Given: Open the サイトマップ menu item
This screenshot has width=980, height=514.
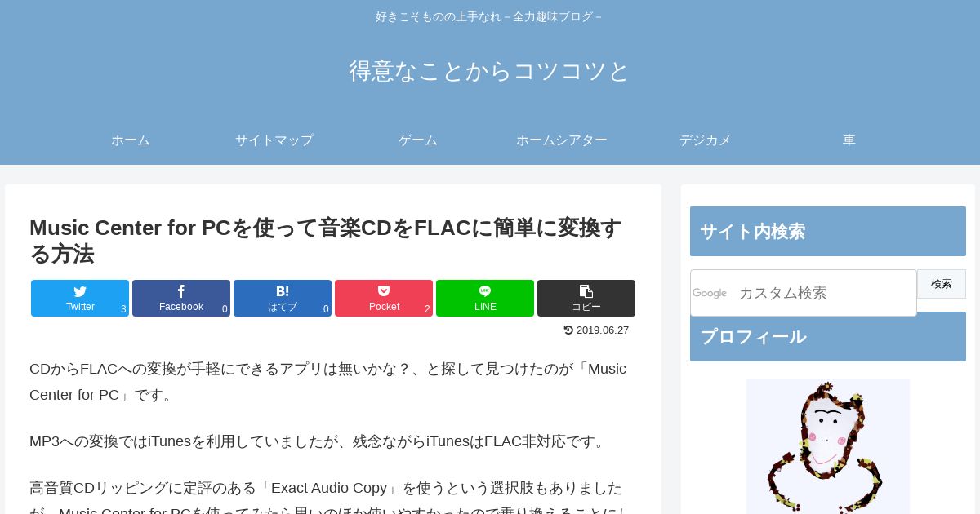Looking at the screenshot, I should pos(274,140).
